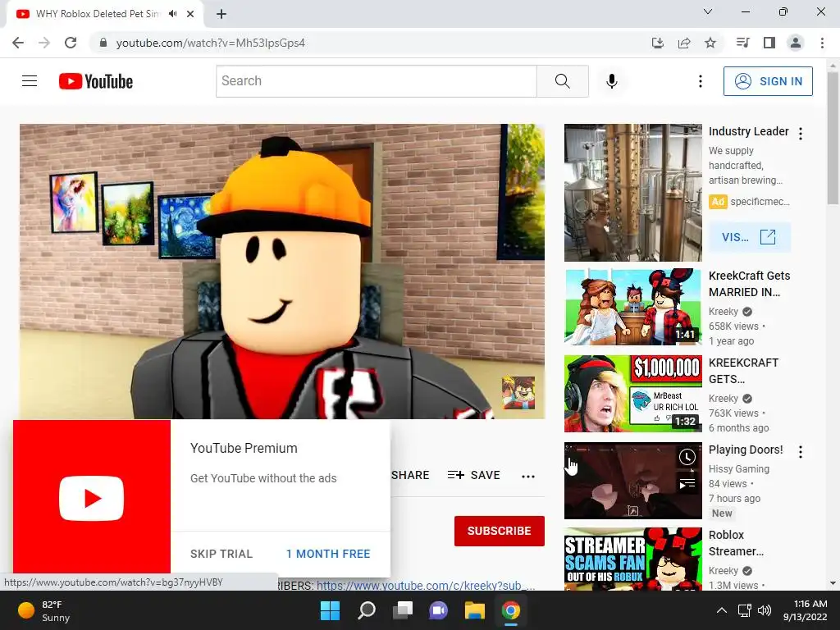
Task: Click the Ad badge label
Action: click(x=718, y=202)
